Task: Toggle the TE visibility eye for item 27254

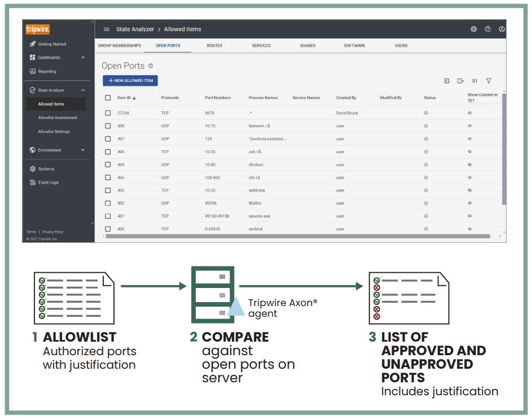Action: [470, 113]
